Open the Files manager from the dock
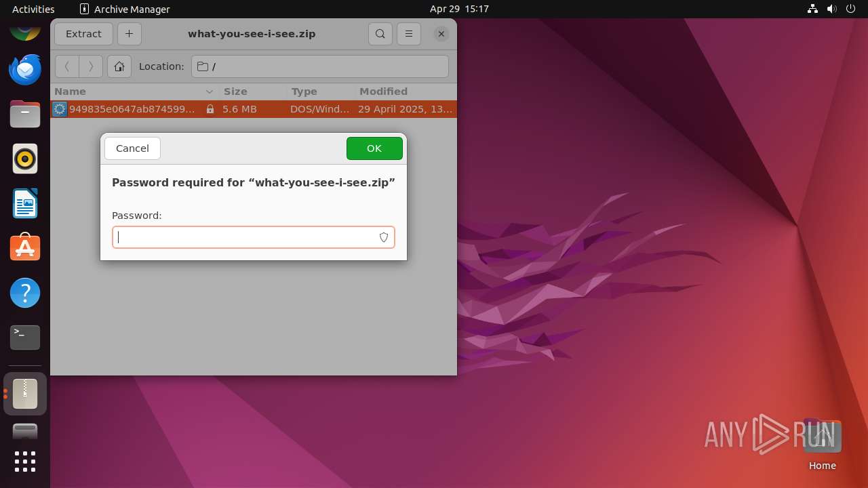Viewport: 868px width, 488px height. 25,114
